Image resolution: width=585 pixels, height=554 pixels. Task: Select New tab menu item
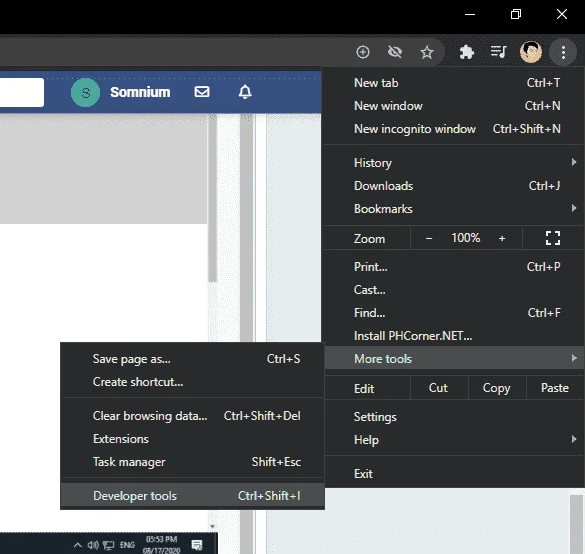click(x=453, y=83)
